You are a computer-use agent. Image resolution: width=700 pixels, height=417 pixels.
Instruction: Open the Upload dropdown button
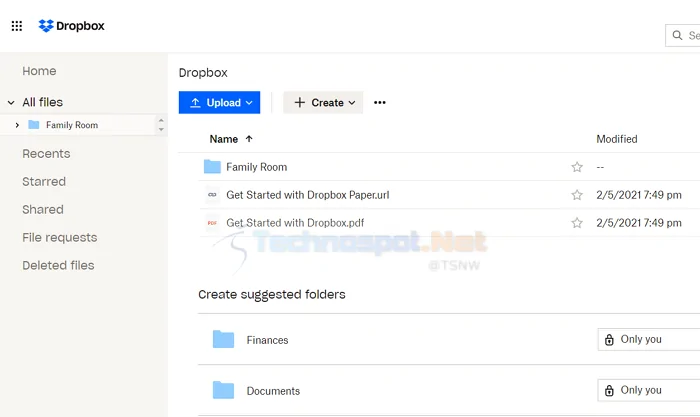(219, 103)
